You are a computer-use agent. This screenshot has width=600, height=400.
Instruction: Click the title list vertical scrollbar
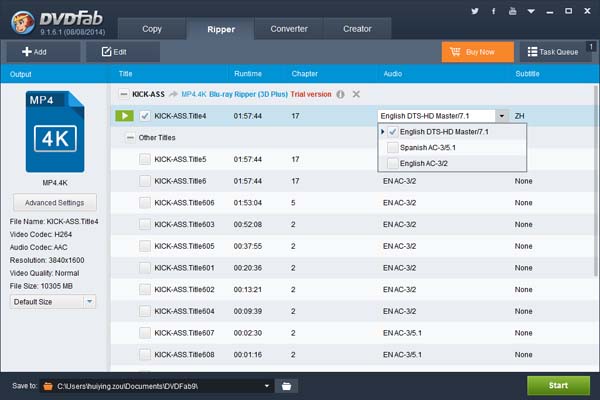(x=595, y=180)
